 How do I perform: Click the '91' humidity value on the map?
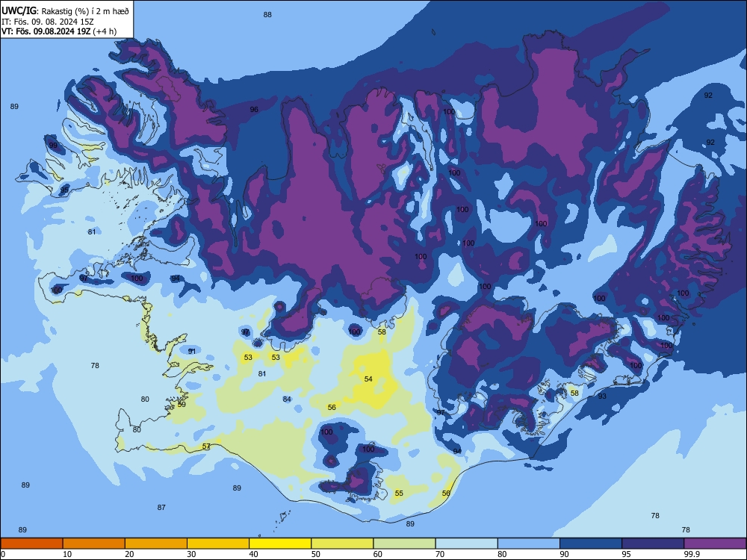[192, 352]
